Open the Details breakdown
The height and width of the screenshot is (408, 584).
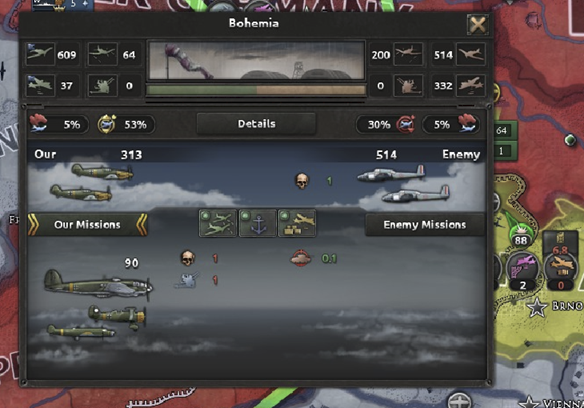(x=256, y=124)
